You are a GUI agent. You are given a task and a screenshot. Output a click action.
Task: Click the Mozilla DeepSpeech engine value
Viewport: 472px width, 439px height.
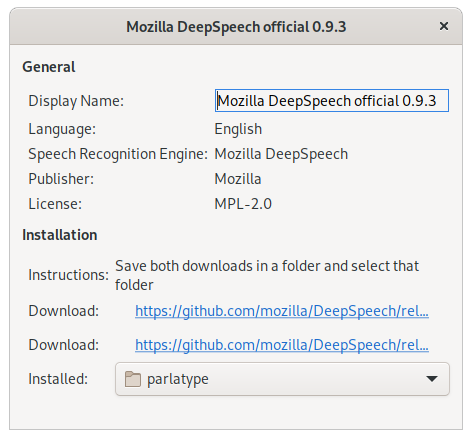281,154
